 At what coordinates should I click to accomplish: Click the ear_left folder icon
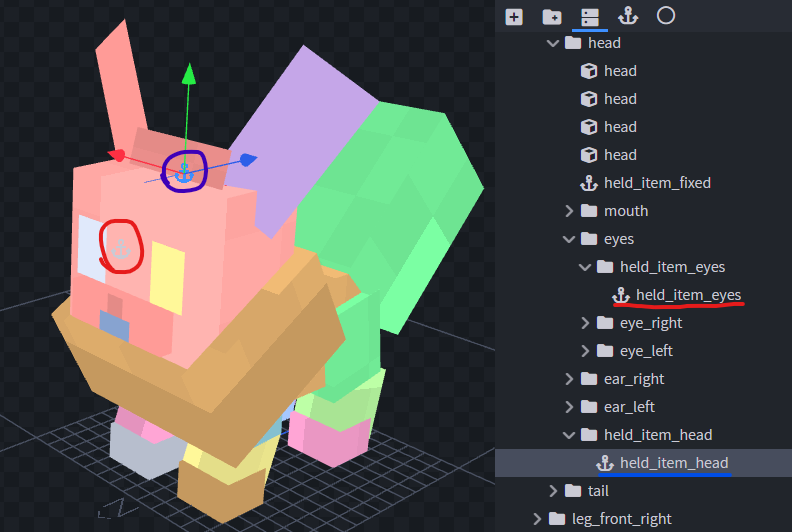tap(589, 406)
